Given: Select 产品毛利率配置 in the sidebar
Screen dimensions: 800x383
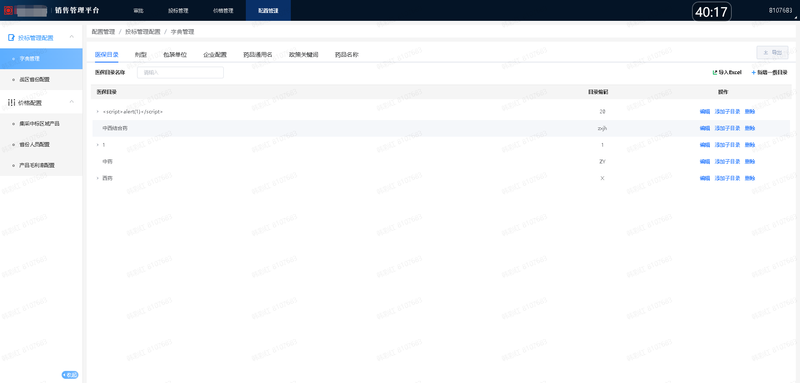Looking at the screenshot, I should click(41, 165).
